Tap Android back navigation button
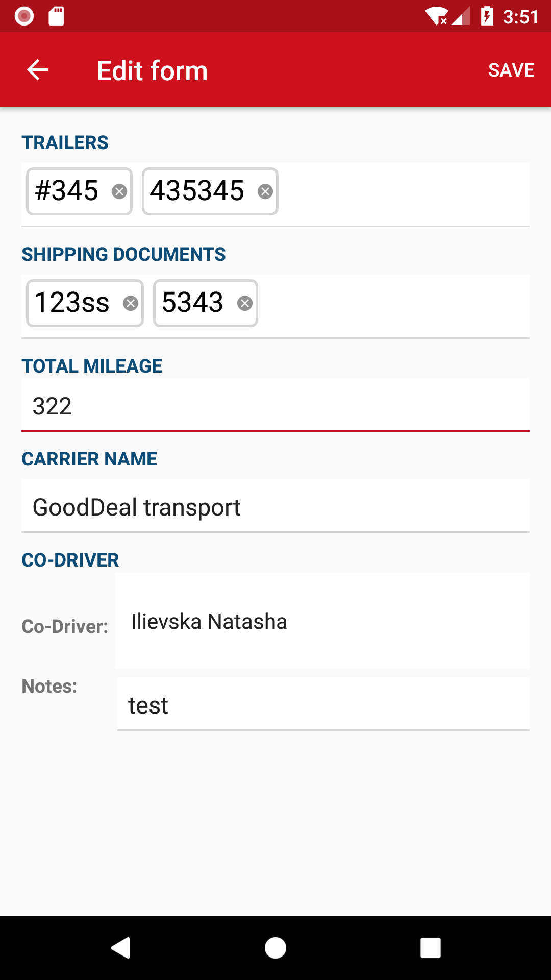Screen dimensions: 551x980 pos(121,948)
